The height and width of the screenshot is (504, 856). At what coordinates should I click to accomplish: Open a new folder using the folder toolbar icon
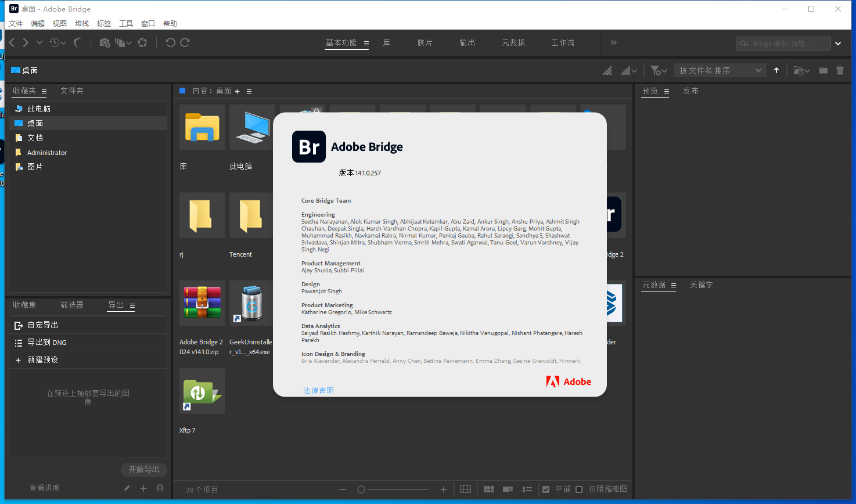(823, 70)
